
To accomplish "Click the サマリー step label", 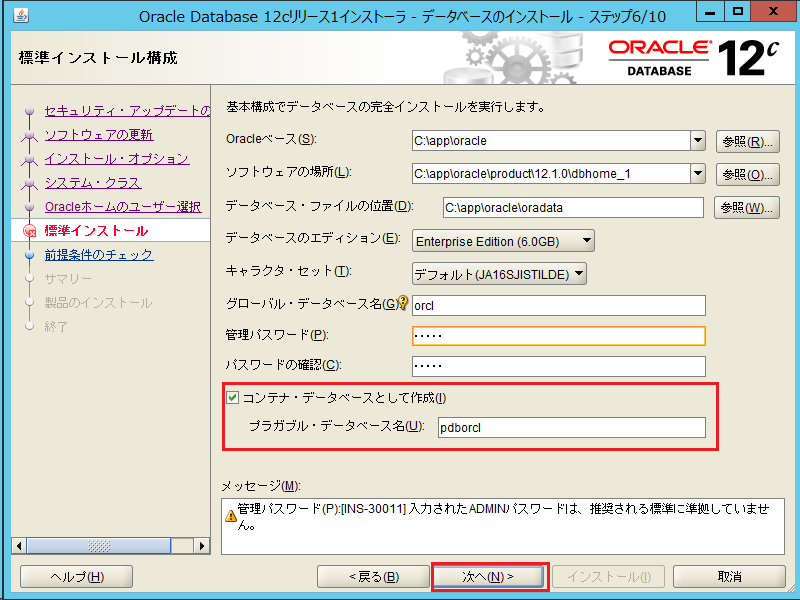I will coord(68,279).
